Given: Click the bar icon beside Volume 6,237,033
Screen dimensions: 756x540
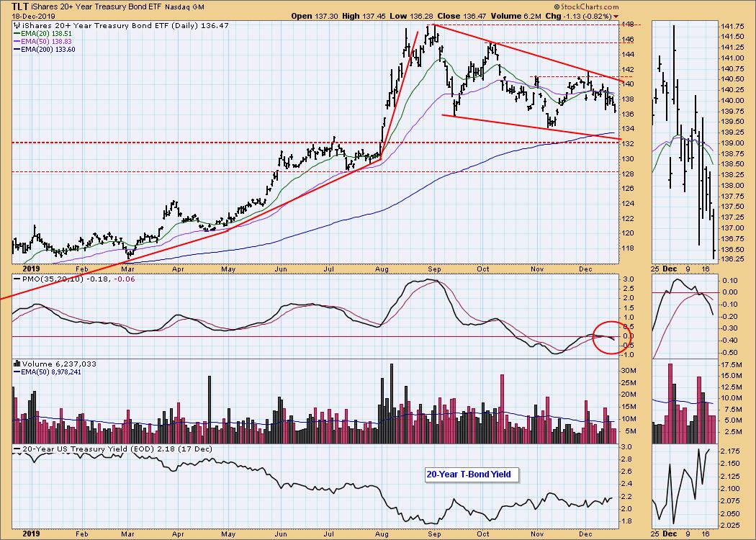Looking at the screenshot, I should (17, 364).
